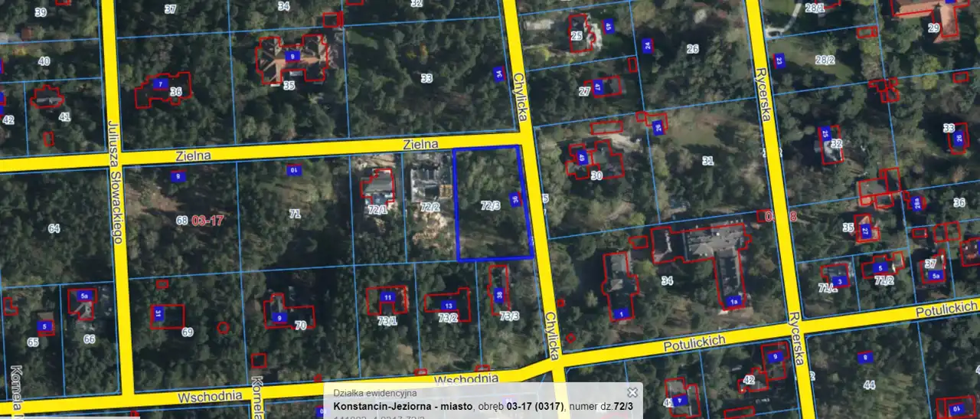Click address marker 45 next to parcel 25
Screen dimensions: 980x419
609,27
